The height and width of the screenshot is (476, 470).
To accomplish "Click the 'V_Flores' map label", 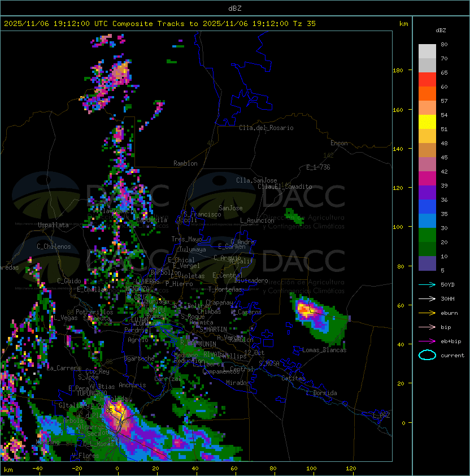I will point(85,455).
